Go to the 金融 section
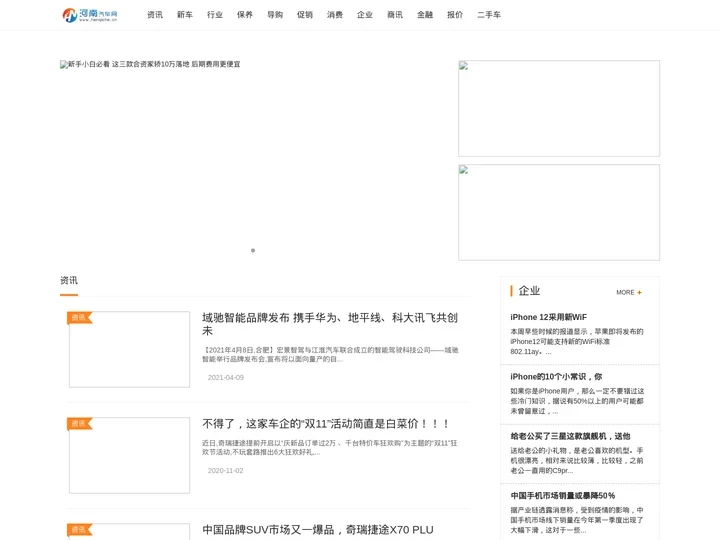 coord(425,15)
